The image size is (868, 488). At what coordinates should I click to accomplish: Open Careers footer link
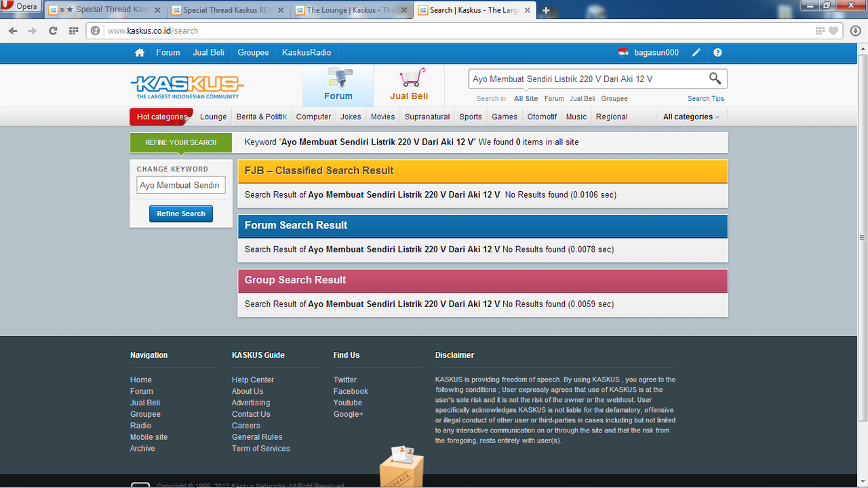(x=246, y=426)
